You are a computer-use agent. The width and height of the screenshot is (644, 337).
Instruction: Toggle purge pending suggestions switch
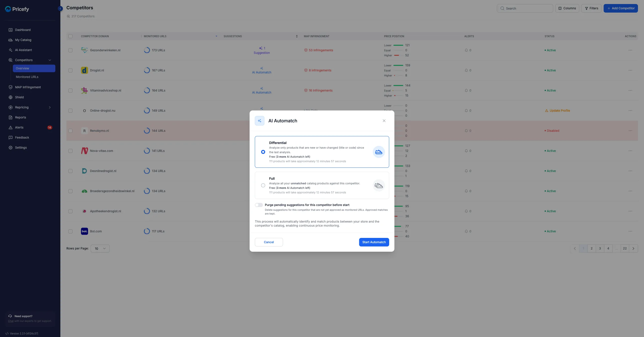(259, 205)
